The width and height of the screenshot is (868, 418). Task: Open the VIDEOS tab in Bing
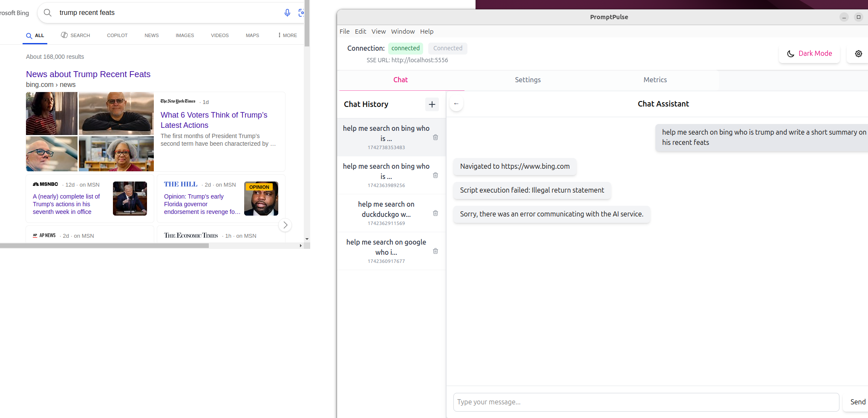pos(220,35)
